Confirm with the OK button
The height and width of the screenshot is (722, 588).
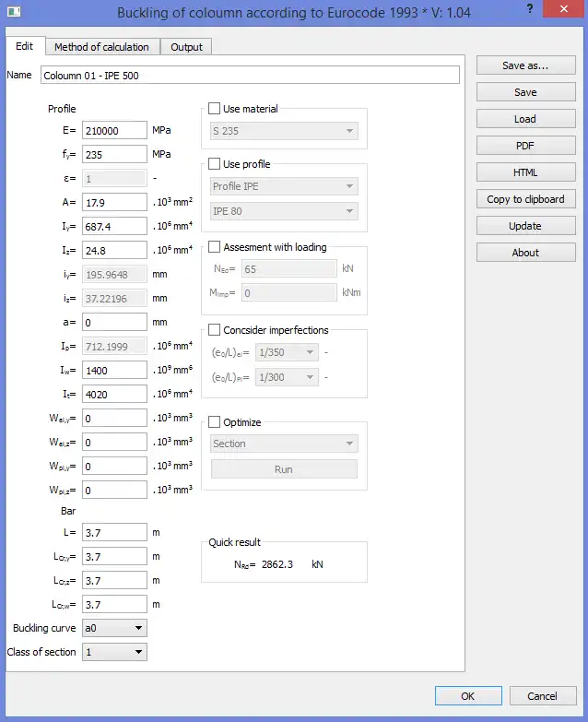point(468,696)
